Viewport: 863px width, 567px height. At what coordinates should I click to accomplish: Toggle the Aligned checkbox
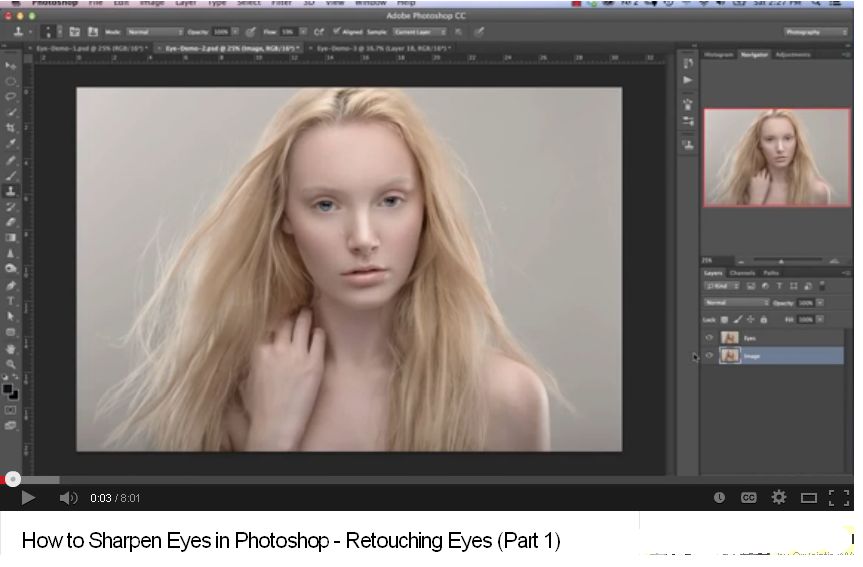pyautogui.click(x=336, y=32)
